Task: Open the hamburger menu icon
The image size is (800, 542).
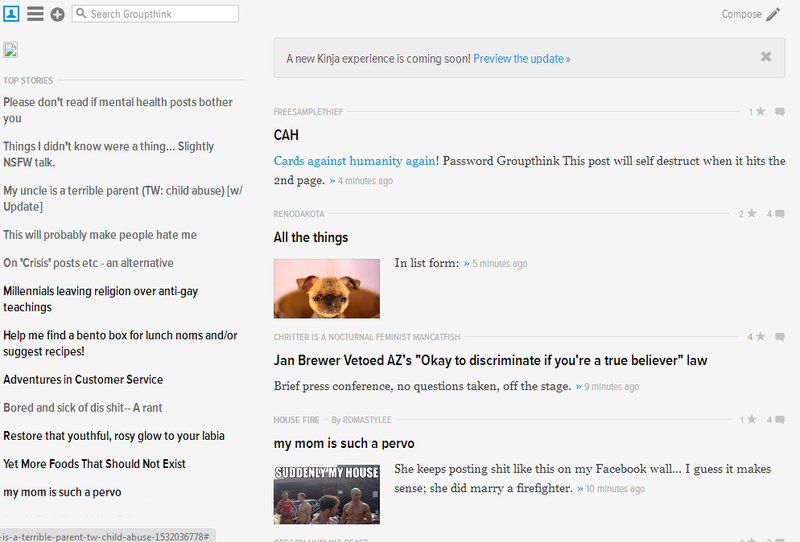Action: click(x=35, y=14)
